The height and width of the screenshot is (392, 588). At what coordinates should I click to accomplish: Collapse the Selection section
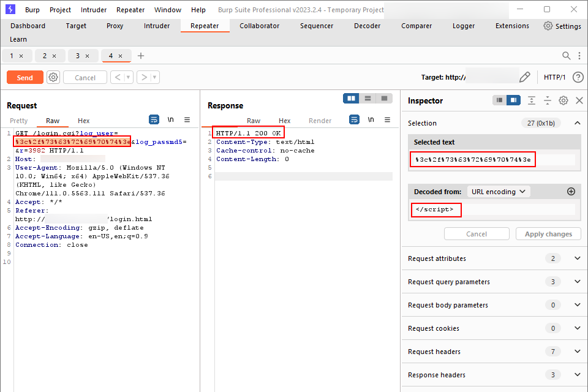pos(578,123)
